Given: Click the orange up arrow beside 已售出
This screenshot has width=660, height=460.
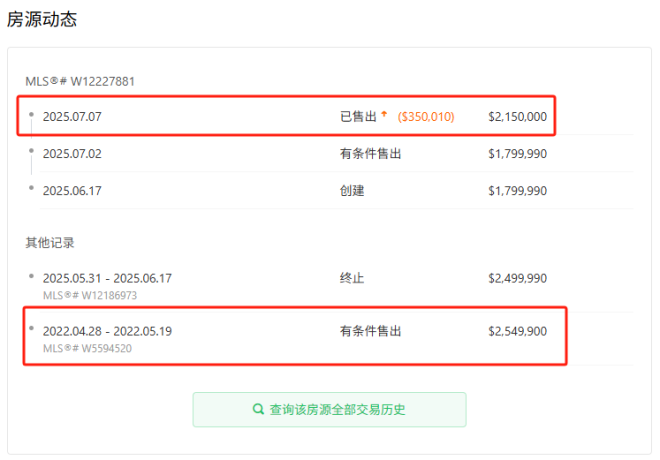Looking at the screenshot, I should tap(384, 116).
